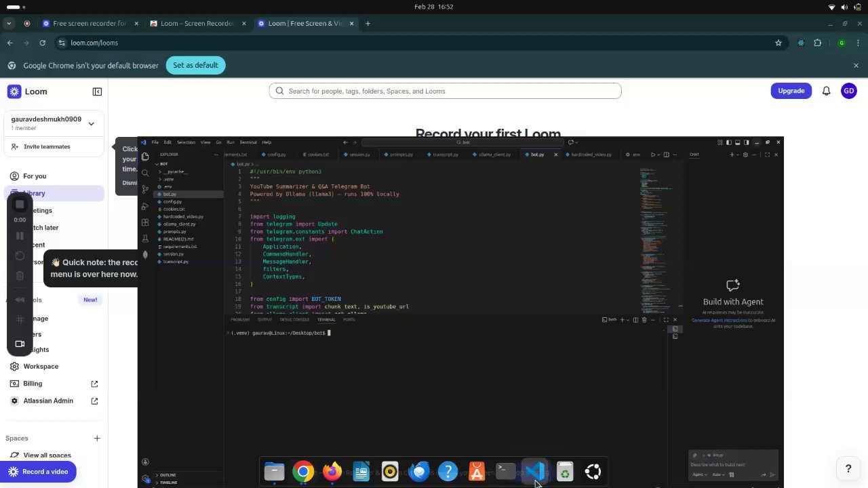This screenshot has width=868, height=488.
Task: Click Record a video button
Action: pyautogui.click(x=38, y=472)
